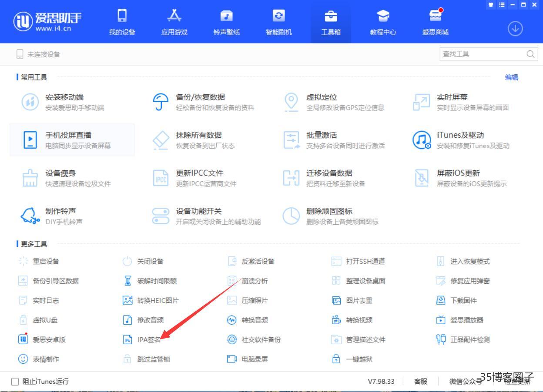The width and height of the screenshot is (543, 392).
Task: Open 实时屏幕 tool icon
Action: [x=421, y=102]
